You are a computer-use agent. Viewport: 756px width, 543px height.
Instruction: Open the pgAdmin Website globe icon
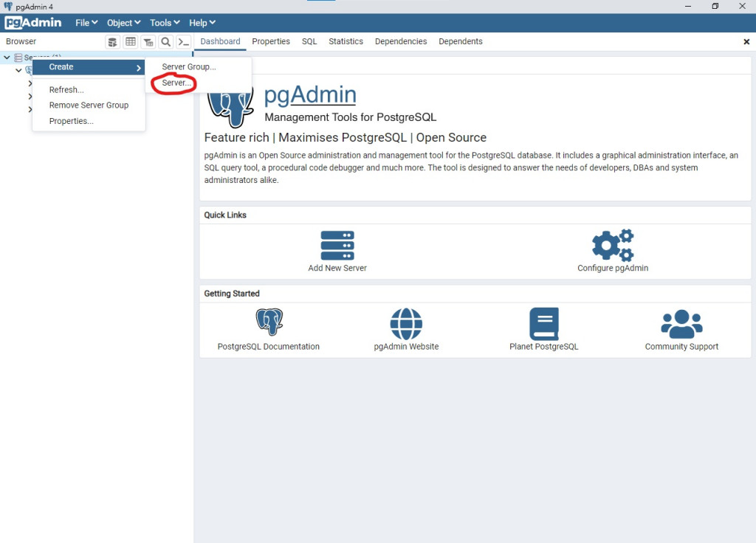[406, 324]
